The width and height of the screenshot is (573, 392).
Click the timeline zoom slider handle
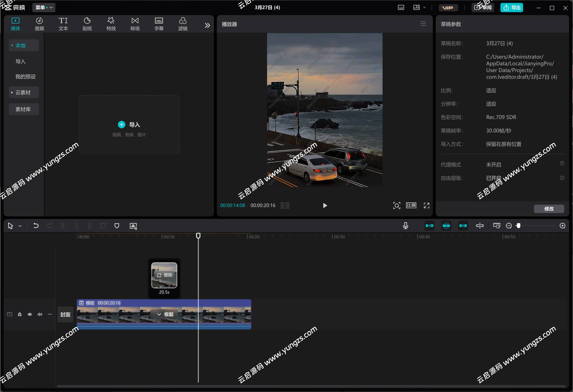point(518,226)
